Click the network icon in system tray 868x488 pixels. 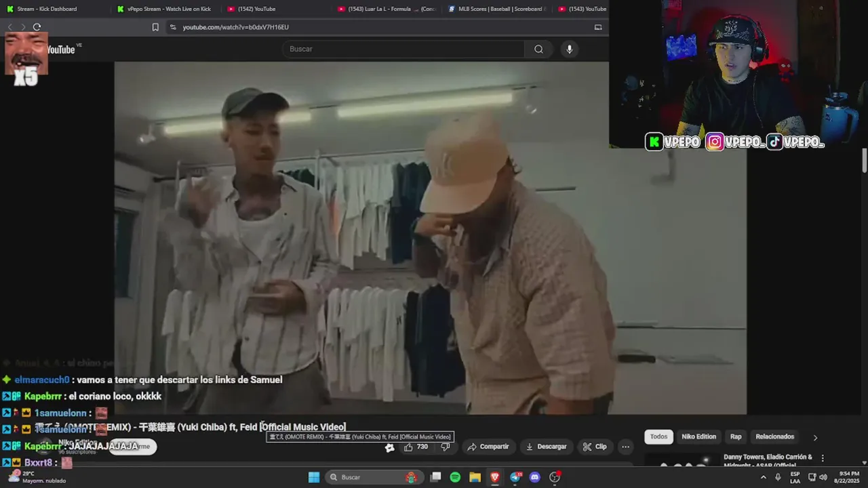[x=812, y=477]
